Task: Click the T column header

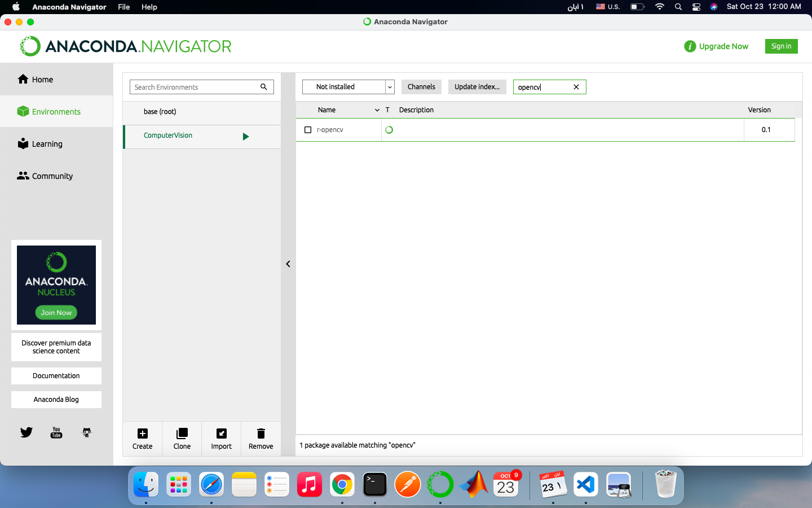Action: point(387,110)
